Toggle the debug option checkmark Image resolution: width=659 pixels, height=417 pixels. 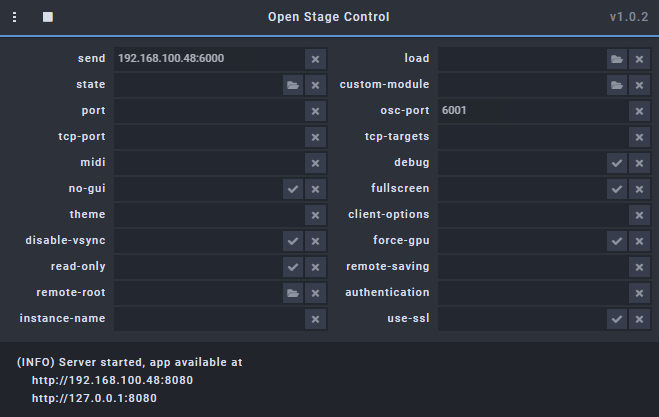pos(617,163)
